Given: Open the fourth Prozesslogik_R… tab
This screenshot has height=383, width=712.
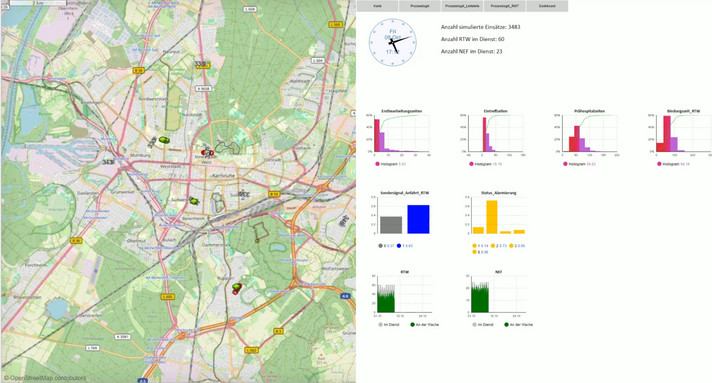Looking at the screenshot, I should pos(504,6).
